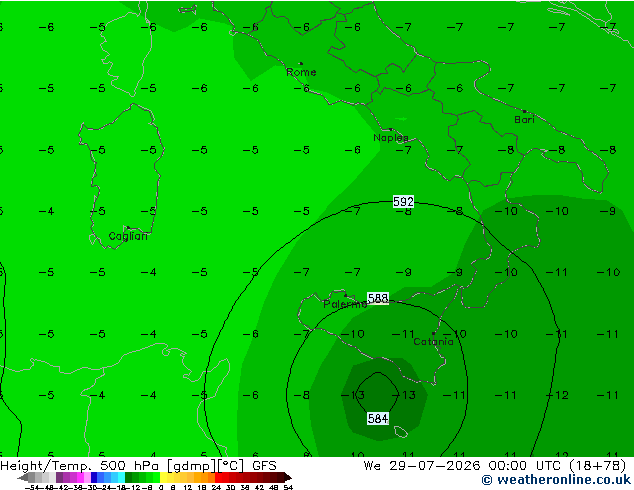Click the dark blue legend color swatch

pyautogui.click(x=94, y=477)
